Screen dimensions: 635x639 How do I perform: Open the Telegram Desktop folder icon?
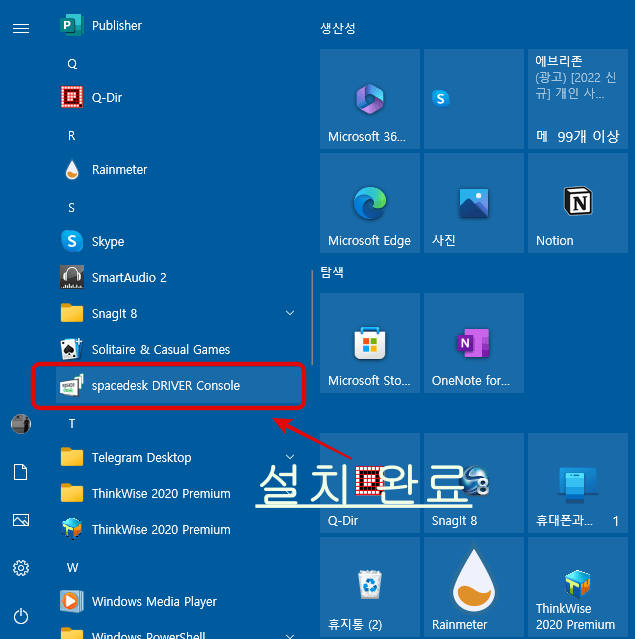click(72, 457)
